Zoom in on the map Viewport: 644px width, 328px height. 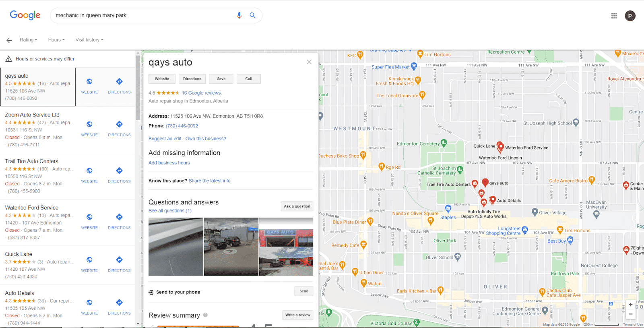[x=630, y=305]
